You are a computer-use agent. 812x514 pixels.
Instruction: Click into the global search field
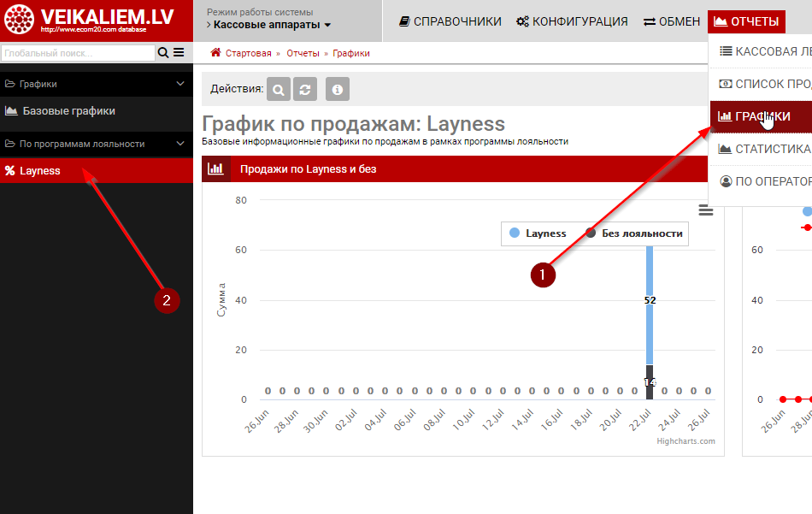click(77, 53)
